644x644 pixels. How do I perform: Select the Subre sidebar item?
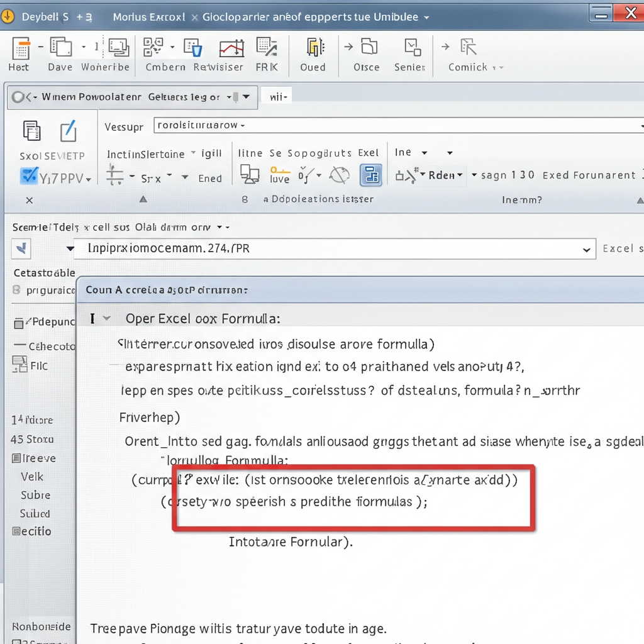(36, 496)
